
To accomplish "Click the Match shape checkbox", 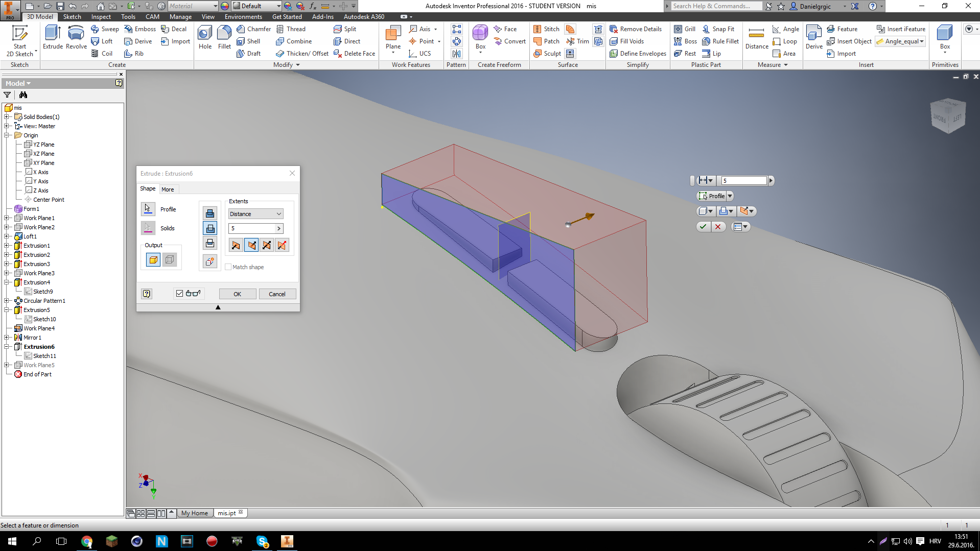I will pyautogui.click(x=228, y=267).
